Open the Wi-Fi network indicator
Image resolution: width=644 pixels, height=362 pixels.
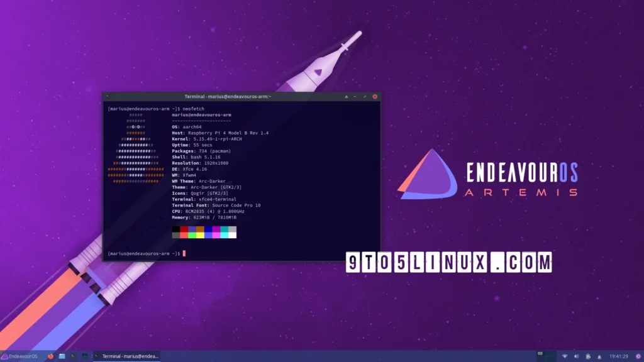point(565,356)
